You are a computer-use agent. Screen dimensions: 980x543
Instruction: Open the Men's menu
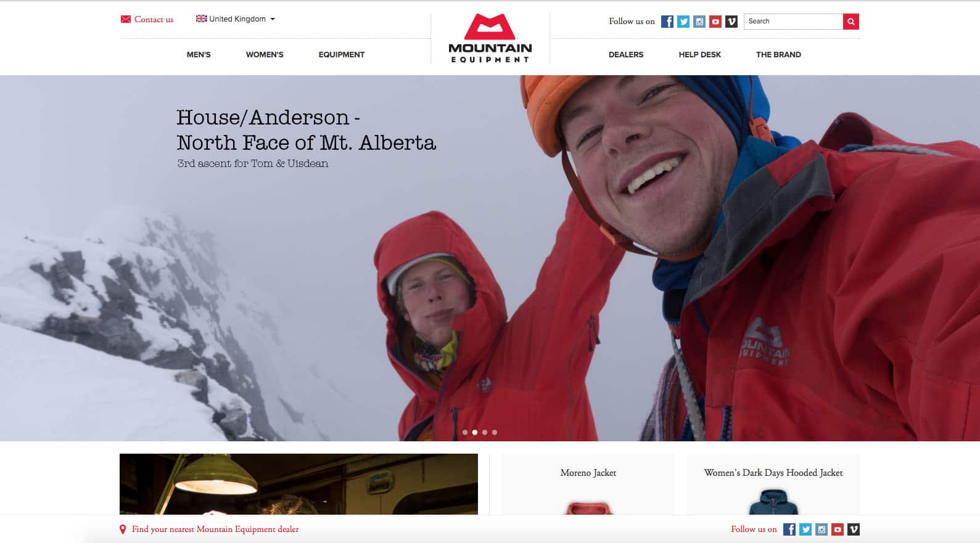[x=199, y=55]
